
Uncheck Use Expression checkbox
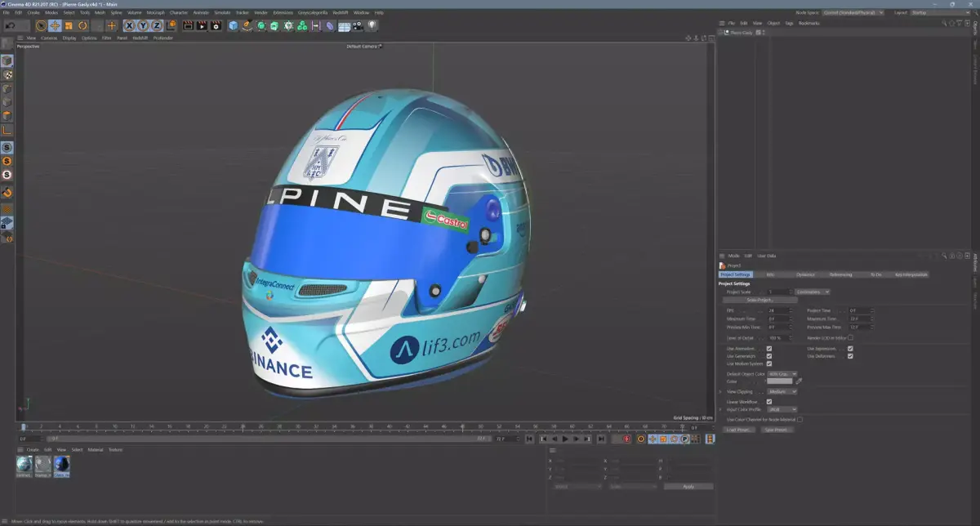pos(850,349)
